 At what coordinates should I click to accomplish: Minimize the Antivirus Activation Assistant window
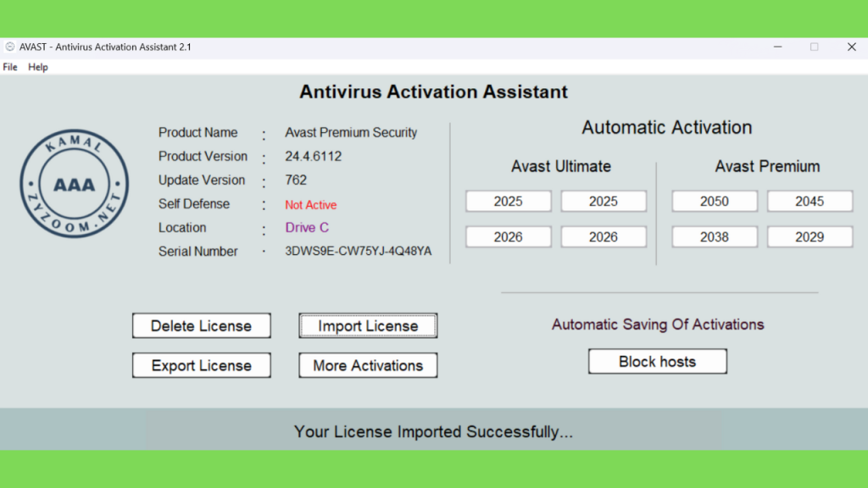point(778,47)
